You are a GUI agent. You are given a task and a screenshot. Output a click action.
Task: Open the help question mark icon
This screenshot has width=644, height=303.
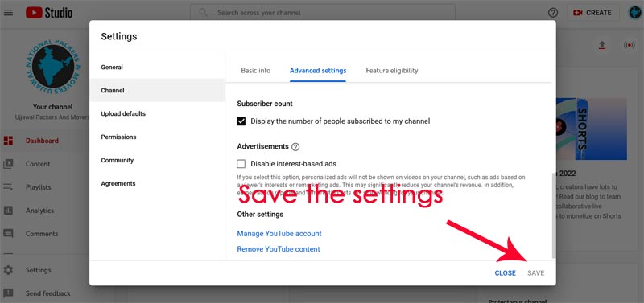click(553, 13)
